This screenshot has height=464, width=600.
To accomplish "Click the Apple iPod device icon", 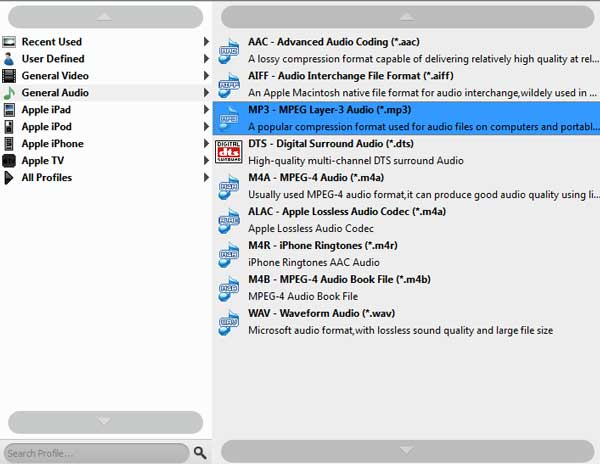I will point(9,127).
